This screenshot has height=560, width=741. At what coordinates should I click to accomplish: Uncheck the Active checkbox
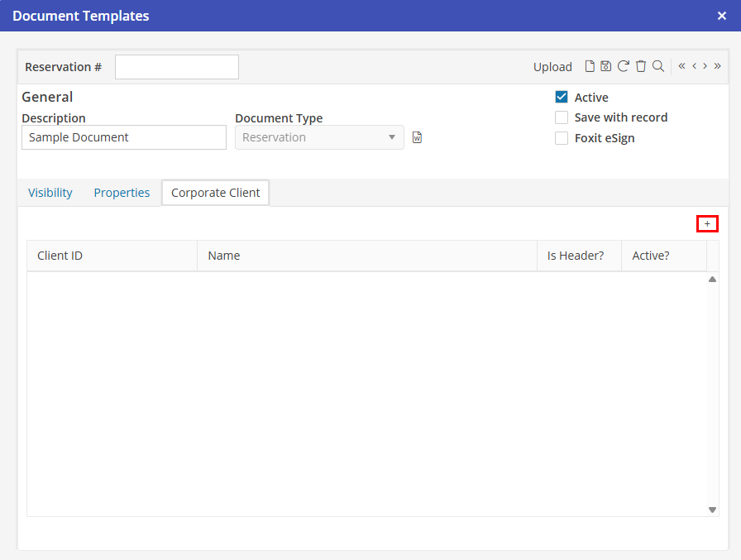point(562,98)
